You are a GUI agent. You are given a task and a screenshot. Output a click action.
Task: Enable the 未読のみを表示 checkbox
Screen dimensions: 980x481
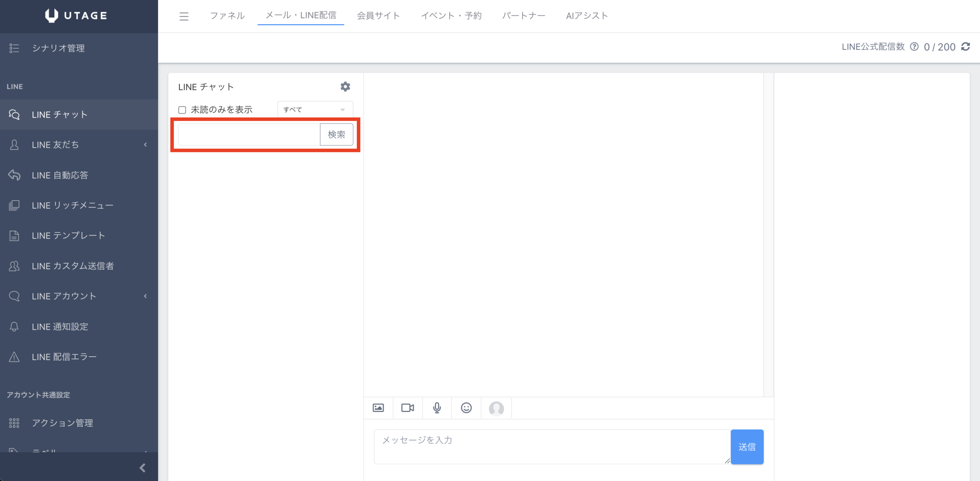182,110
